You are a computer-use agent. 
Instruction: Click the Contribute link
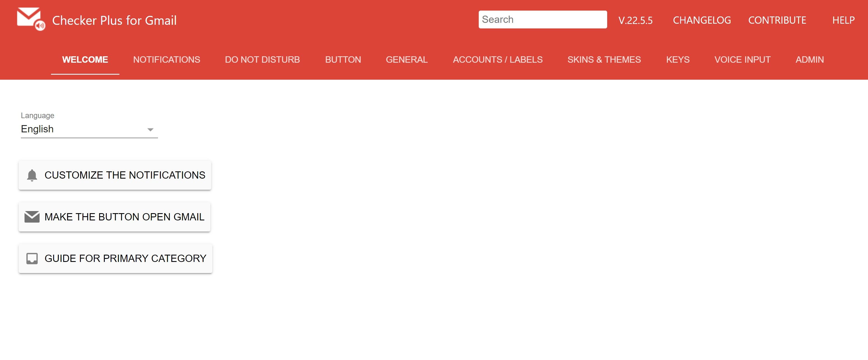pos(777,20)
